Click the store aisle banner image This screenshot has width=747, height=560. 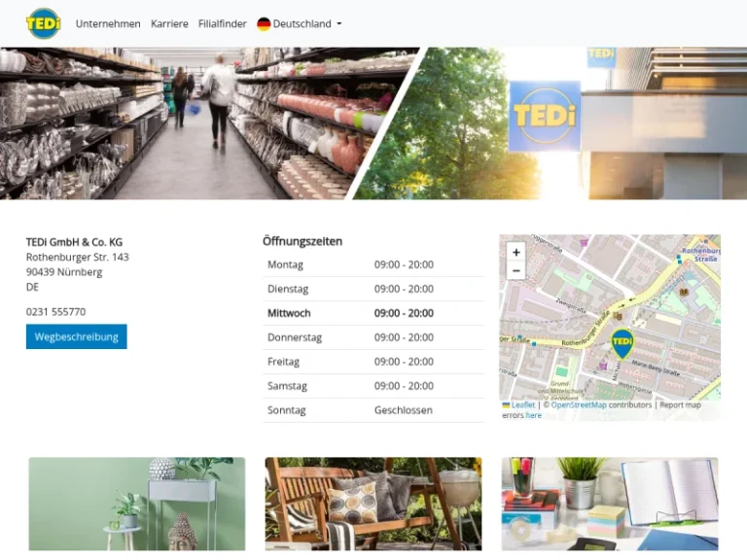point(195,123)
